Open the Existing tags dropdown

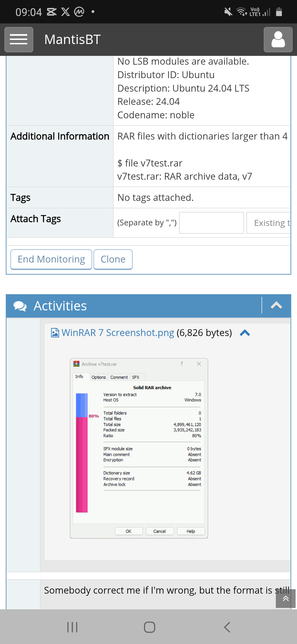click(x=269, y=223)
